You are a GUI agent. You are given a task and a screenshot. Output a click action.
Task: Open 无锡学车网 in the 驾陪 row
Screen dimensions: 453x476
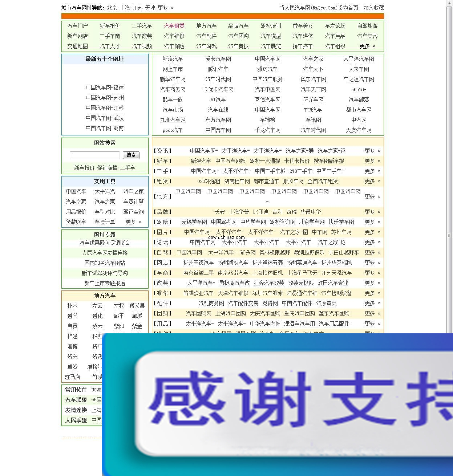[x=194, y=222]
